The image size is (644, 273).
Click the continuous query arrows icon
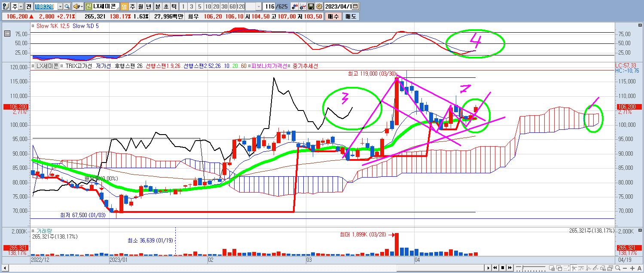(295, 6)
